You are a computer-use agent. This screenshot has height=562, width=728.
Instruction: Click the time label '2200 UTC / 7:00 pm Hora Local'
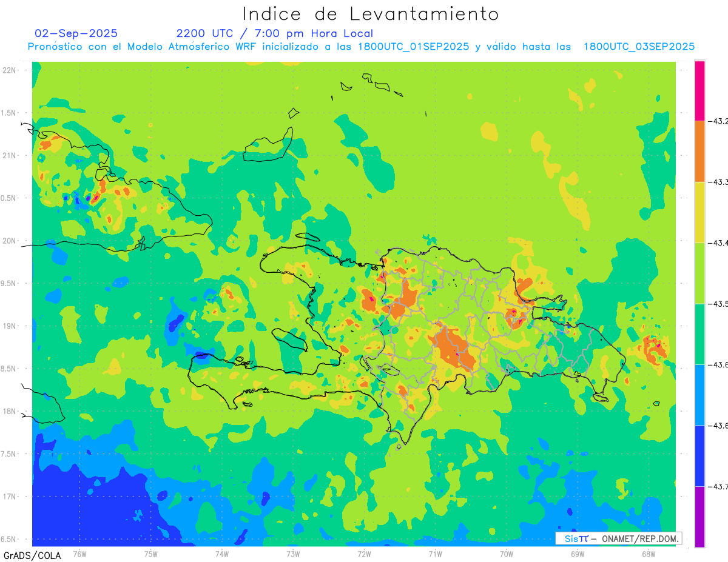tap(275, 33)
